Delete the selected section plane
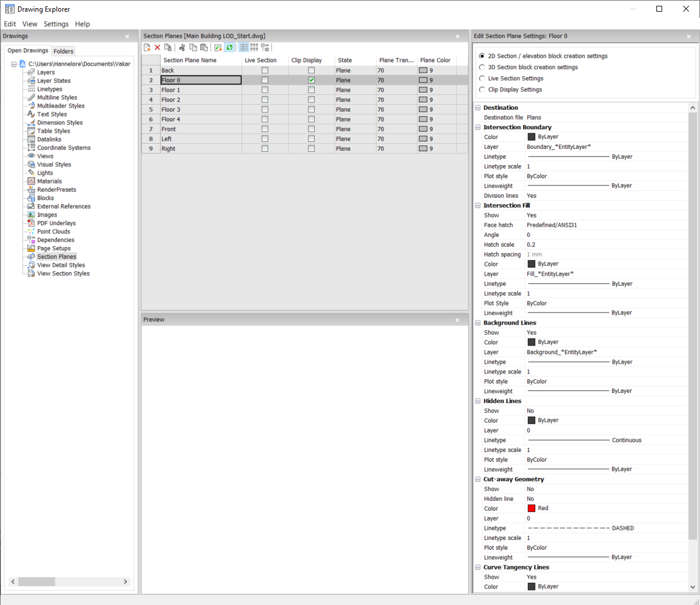 pyautogui.click(x=157, y=47)
